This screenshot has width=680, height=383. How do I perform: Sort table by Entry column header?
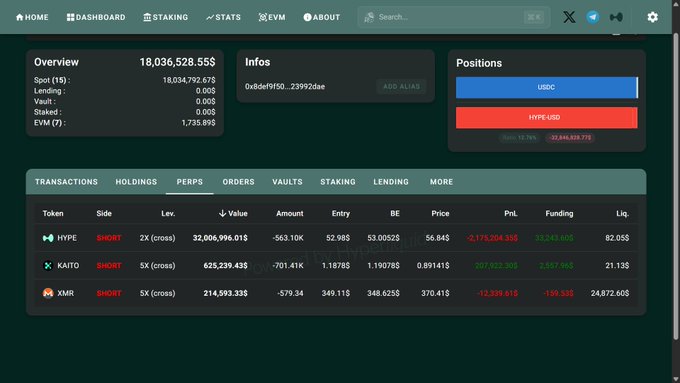pyautogui.click(x=341, y=213)
